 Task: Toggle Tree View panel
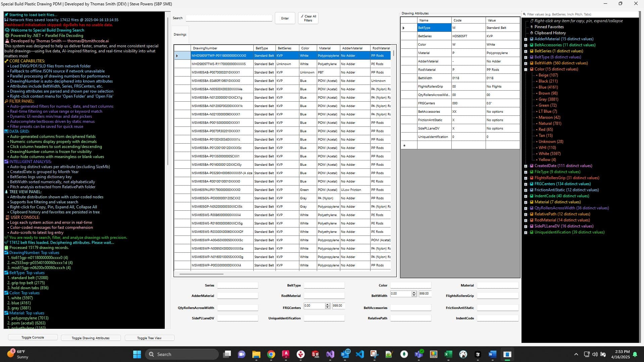point(149,338)
